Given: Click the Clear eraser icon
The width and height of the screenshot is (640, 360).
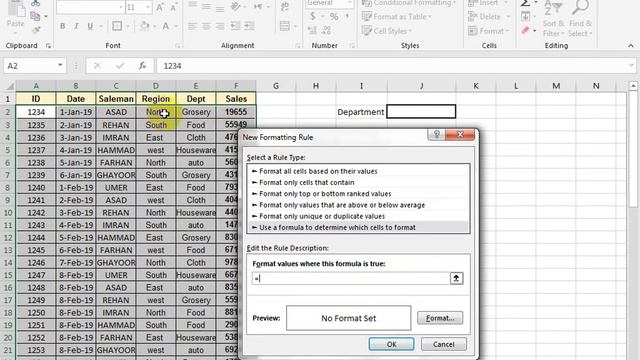Looking at the screenshot, I should tap(526, 30).
